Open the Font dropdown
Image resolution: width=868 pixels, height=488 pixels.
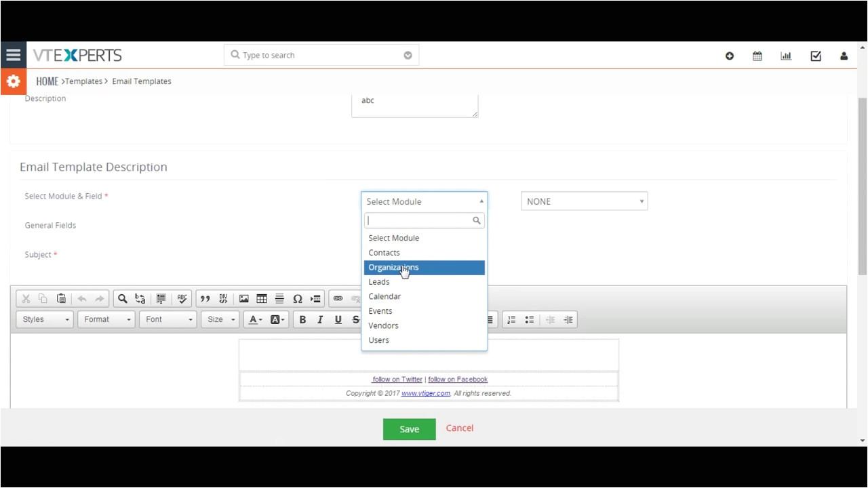pos(167,320)
